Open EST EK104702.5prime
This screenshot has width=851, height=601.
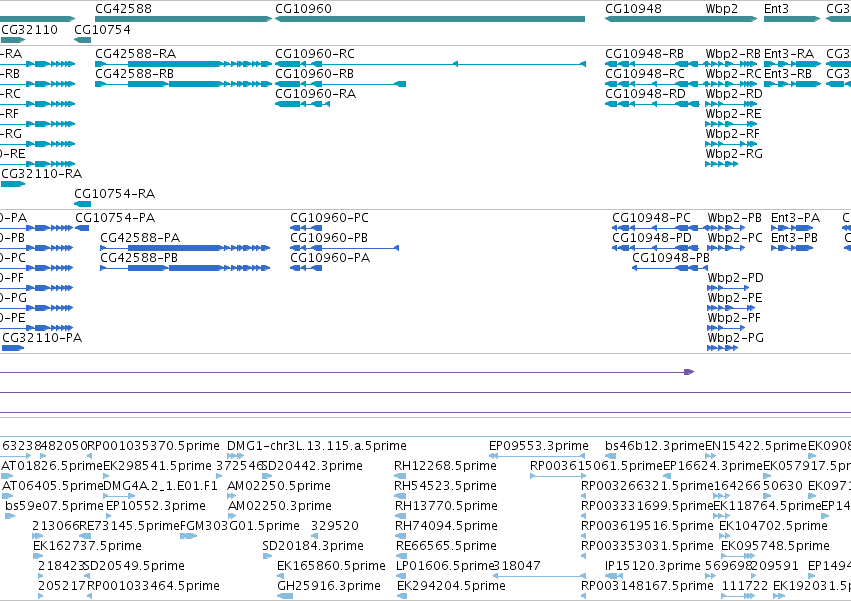coord(773,527)
